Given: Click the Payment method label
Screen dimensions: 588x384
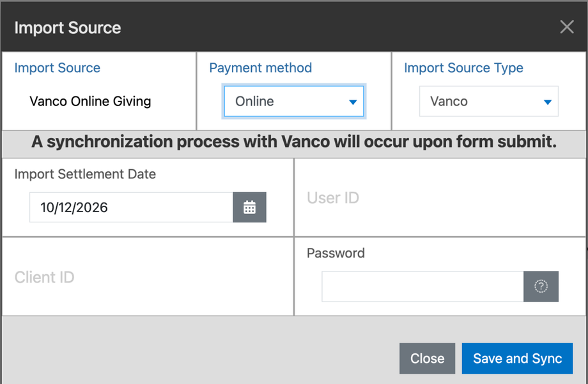Looking at the screenshot, I should 261,68.
